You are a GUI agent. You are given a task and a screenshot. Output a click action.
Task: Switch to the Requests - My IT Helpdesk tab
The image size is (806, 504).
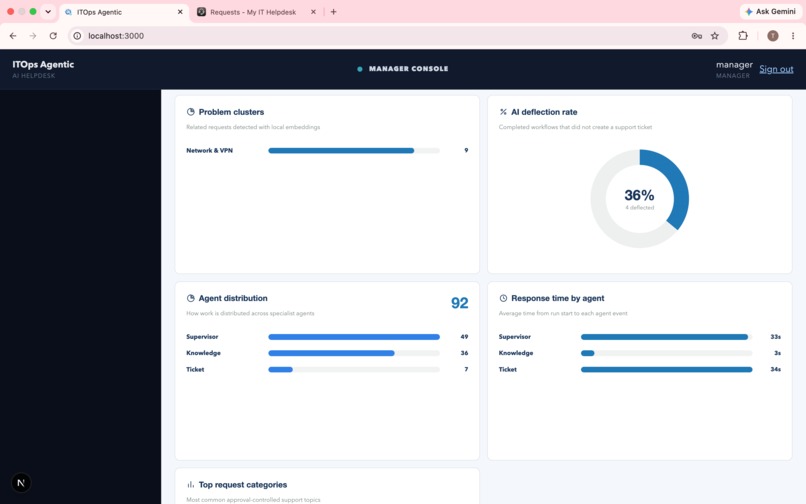pyautogui.click(x=253, y=12)
